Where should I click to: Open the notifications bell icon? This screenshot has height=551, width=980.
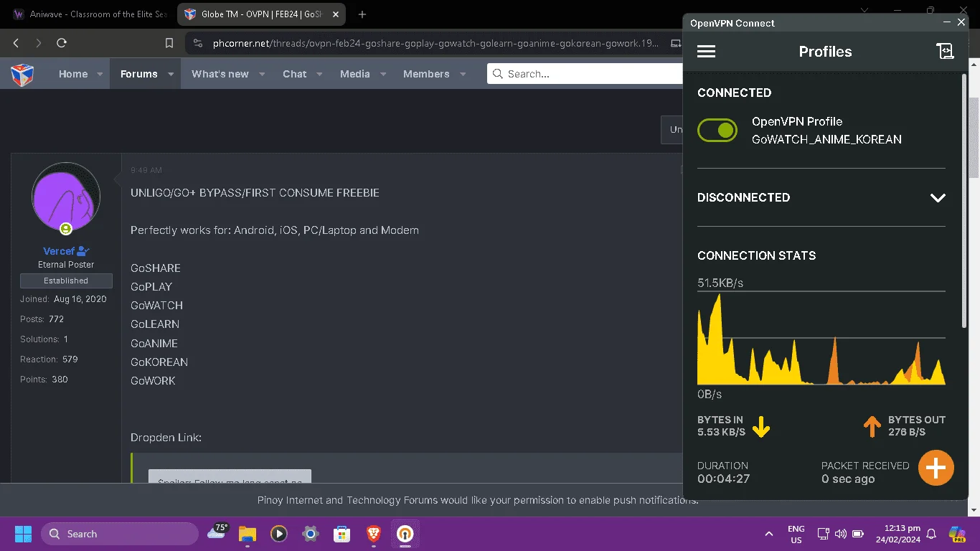tap(931, 534)
